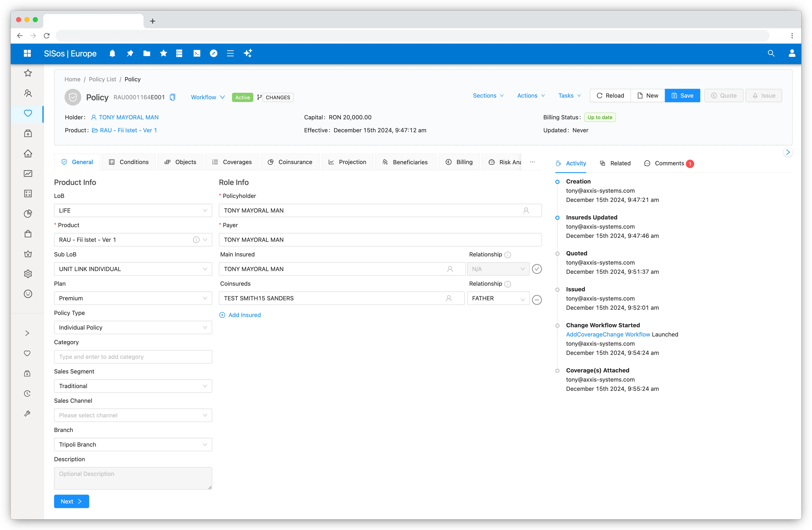812x530 pixels.
Task: Save the policy
Action: 682,96
